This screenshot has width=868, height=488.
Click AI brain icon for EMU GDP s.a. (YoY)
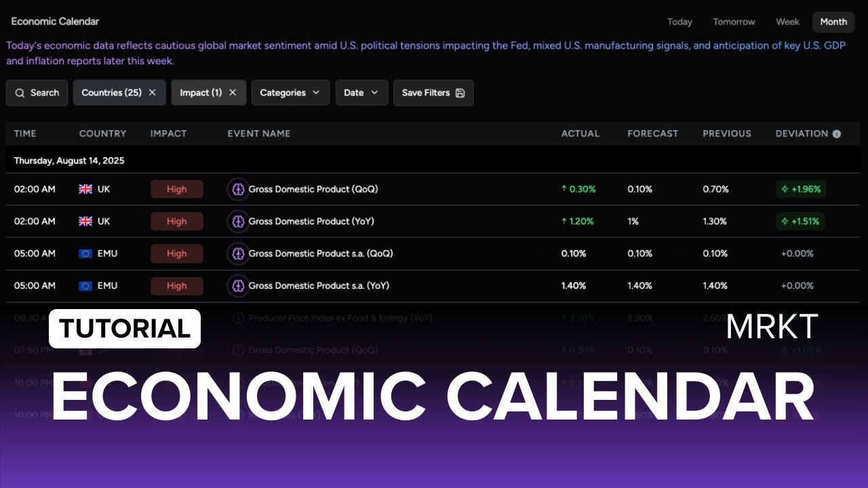pos(238,285)
